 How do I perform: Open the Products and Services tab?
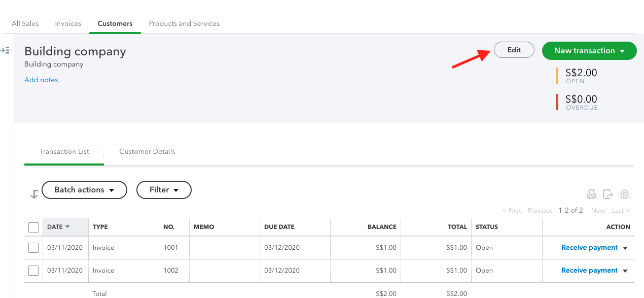click(x=184, y=23)
